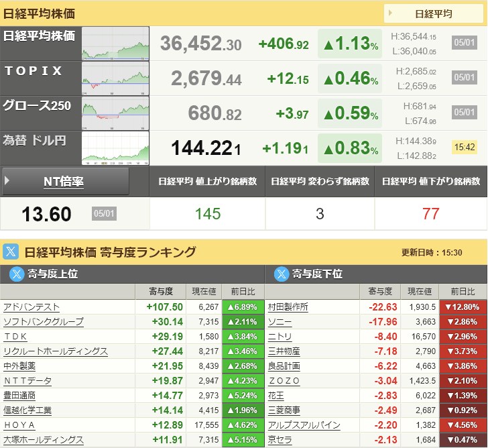Click the ▼12.80% cell for 村田製作所
The width and height of the screenshot is (488, 448).
tap(463, 307)
